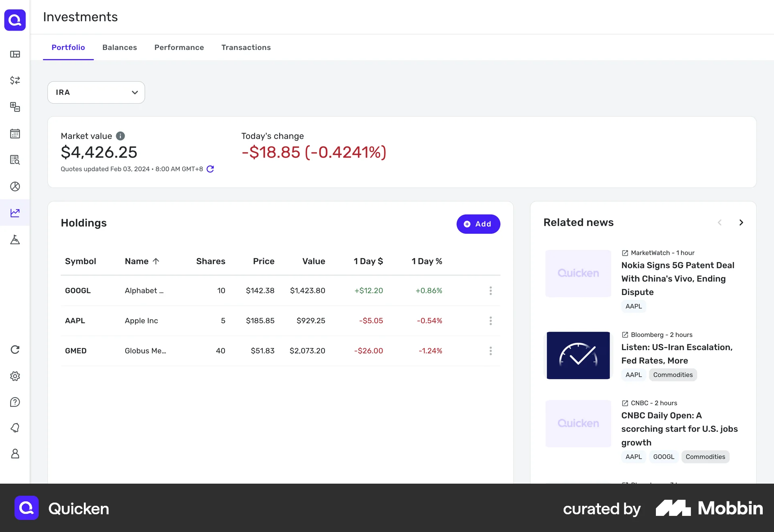The height and width of the screenshot is (532, 774).
Task: Click Apple Inc name cell
Action: pos(141,321)
